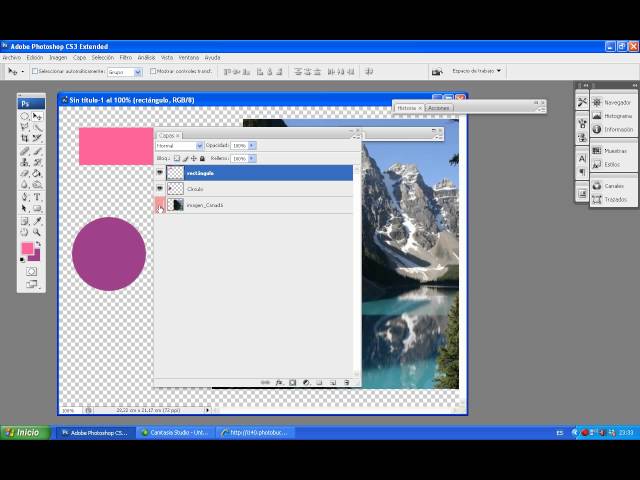Select the Magic Wand tool
The width and height of the screenshot is (640, 480).
pyautogui.click(x=37, y=127)
